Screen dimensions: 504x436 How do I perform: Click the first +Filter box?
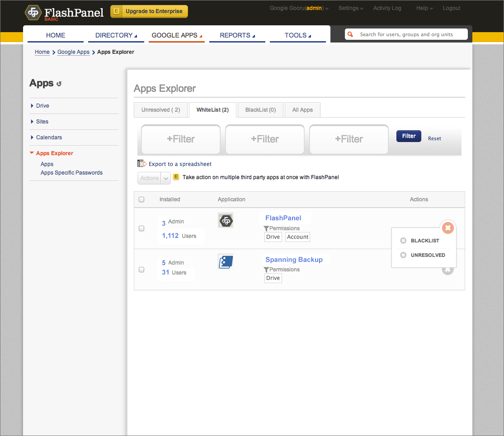click(181, 139)
